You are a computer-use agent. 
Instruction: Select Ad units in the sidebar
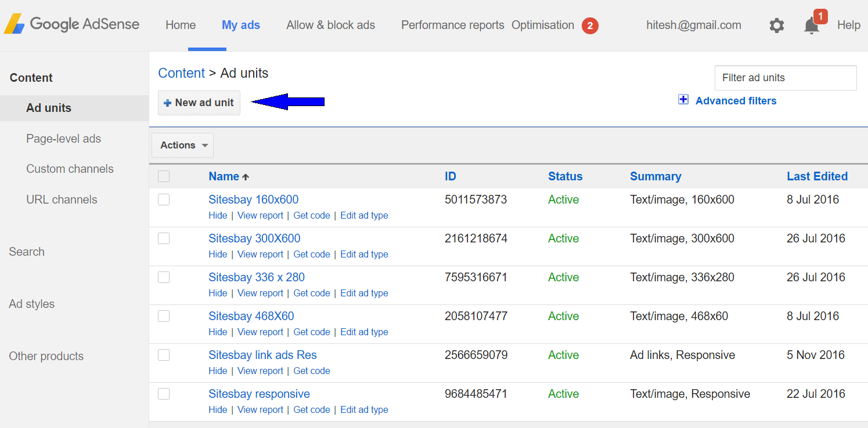[74, 108]
